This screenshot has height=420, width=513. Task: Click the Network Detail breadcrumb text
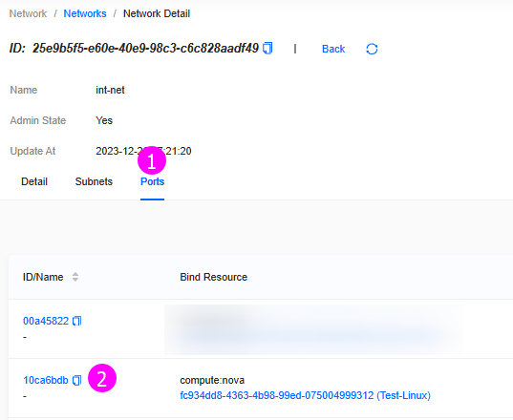(157, 13)
